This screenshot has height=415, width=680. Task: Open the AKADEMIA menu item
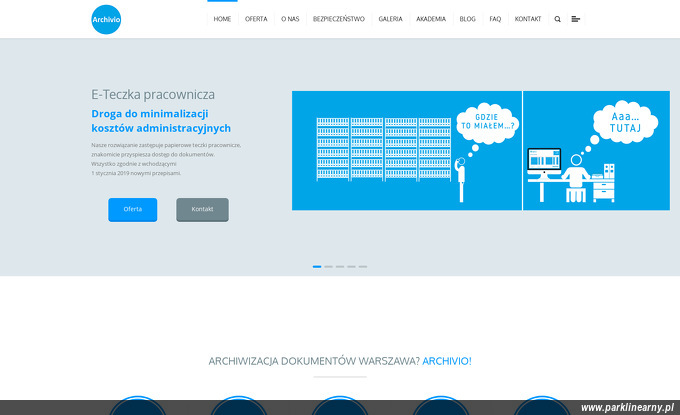pos(431,19)
